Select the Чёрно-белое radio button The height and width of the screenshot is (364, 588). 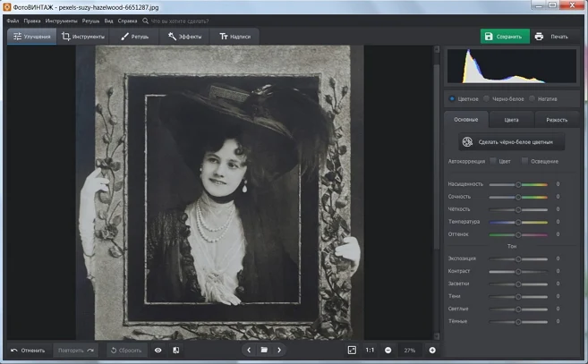click(486, 98)
